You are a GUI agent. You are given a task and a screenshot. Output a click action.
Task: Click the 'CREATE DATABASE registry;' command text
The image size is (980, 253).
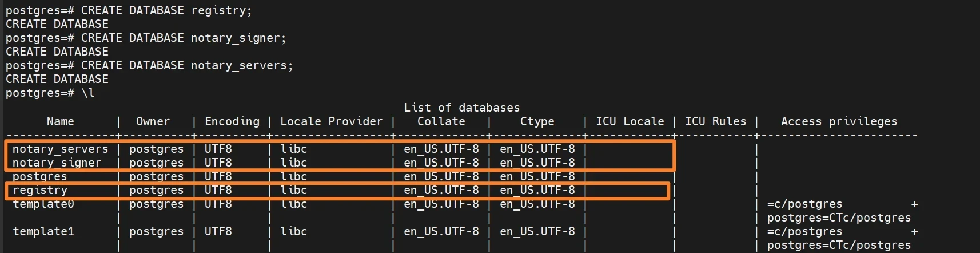point(166,10)
